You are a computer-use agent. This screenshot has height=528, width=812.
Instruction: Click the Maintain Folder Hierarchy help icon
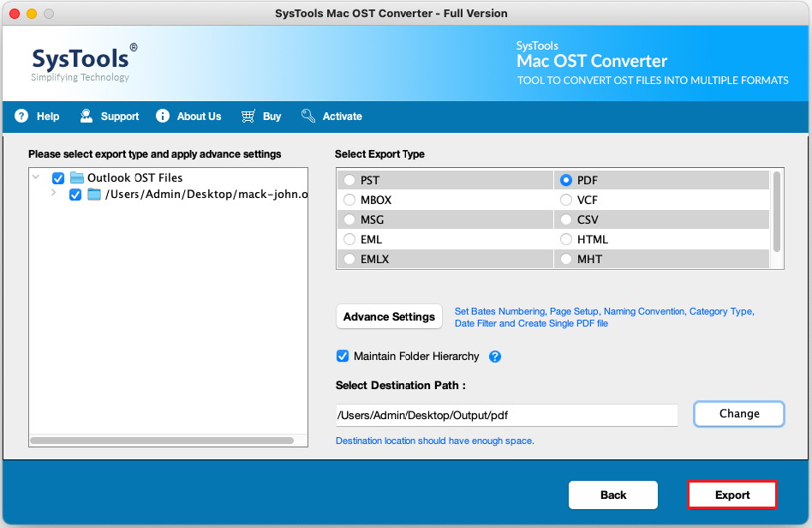click(x=495, y=357)
